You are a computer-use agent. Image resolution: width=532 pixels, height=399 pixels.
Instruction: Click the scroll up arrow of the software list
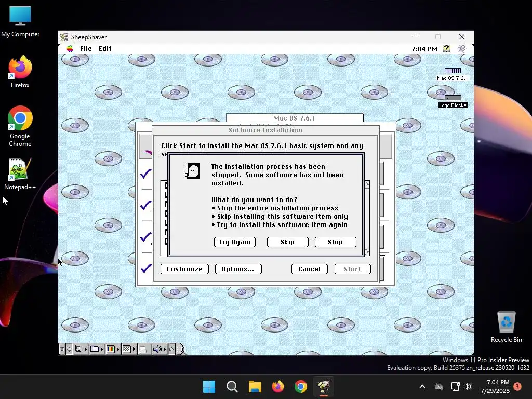pyautogui.click(x=367, y=184)
